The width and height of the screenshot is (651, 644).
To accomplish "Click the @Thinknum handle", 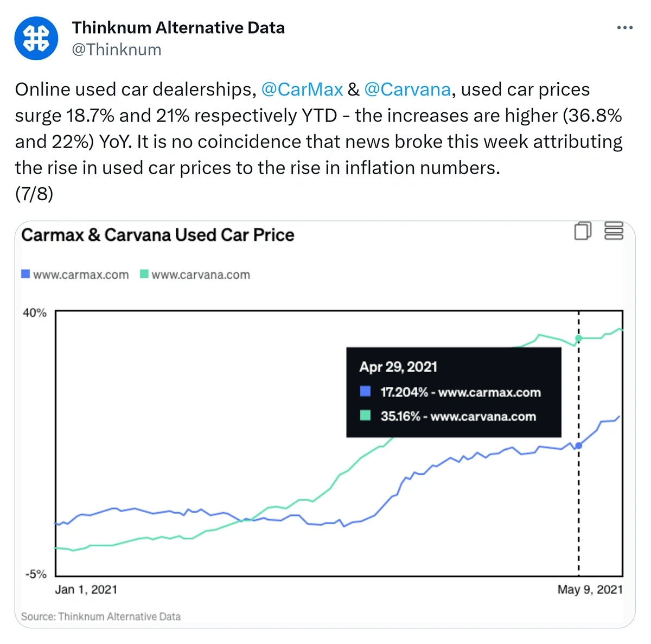I will coord(117,49).
